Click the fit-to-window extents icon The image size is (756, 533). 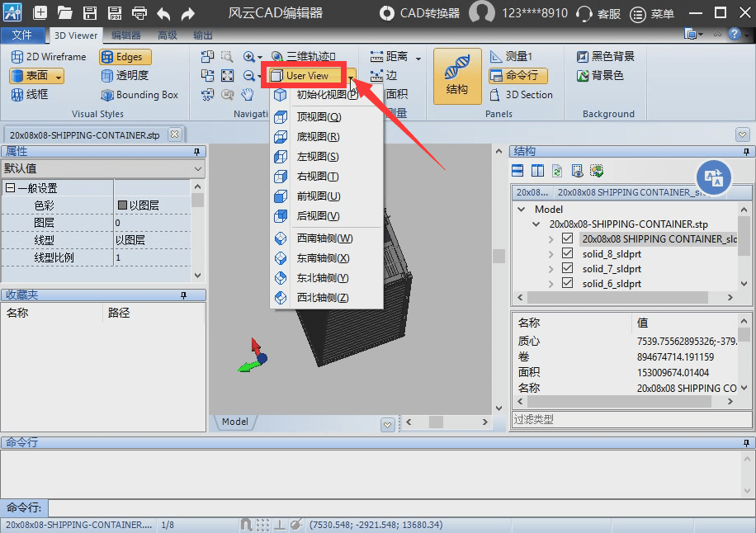point(227,76)
